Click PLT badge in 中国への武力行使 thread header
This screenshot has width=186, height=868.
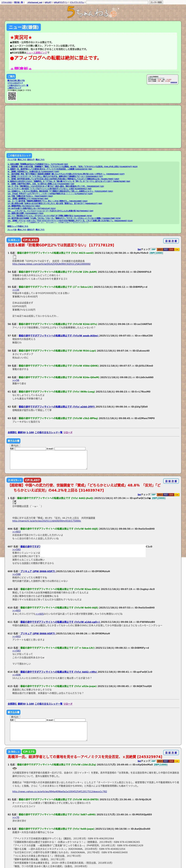point(165,495)
